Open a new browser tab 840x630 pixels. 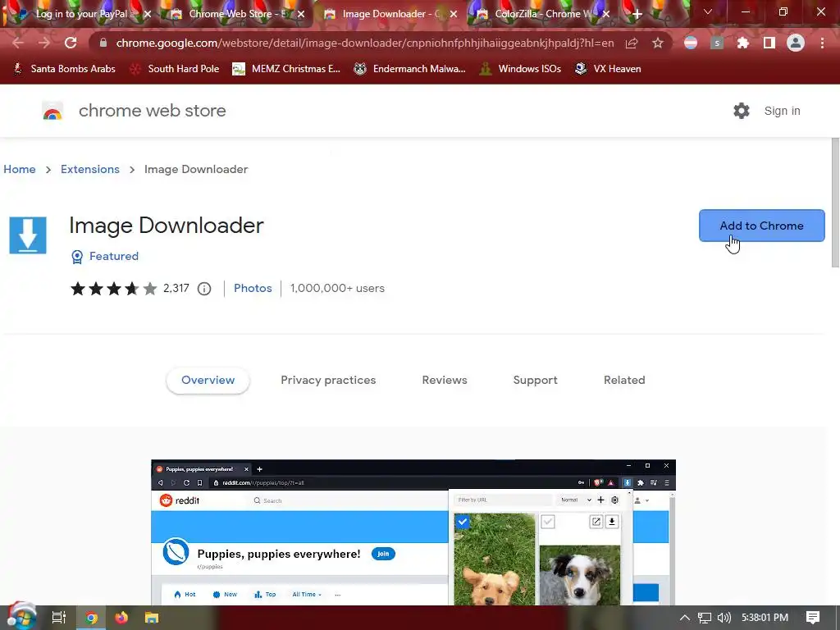point(637,15)
